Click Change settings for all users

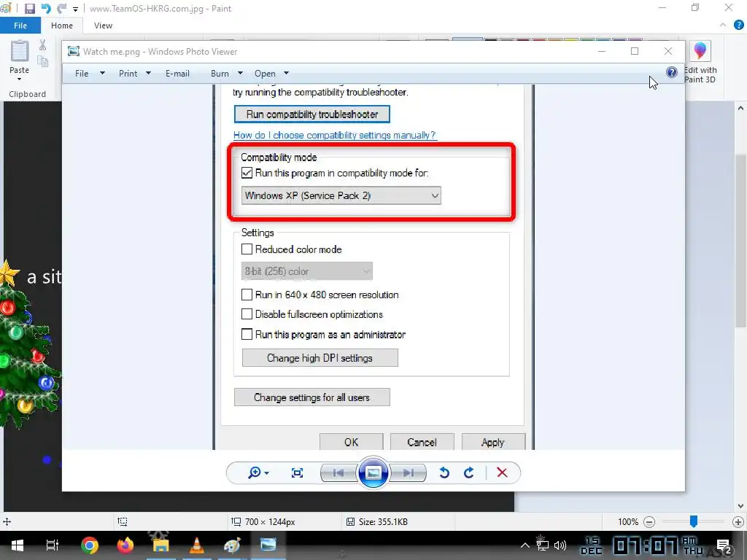pyautogui.click(x=312, y=397)
